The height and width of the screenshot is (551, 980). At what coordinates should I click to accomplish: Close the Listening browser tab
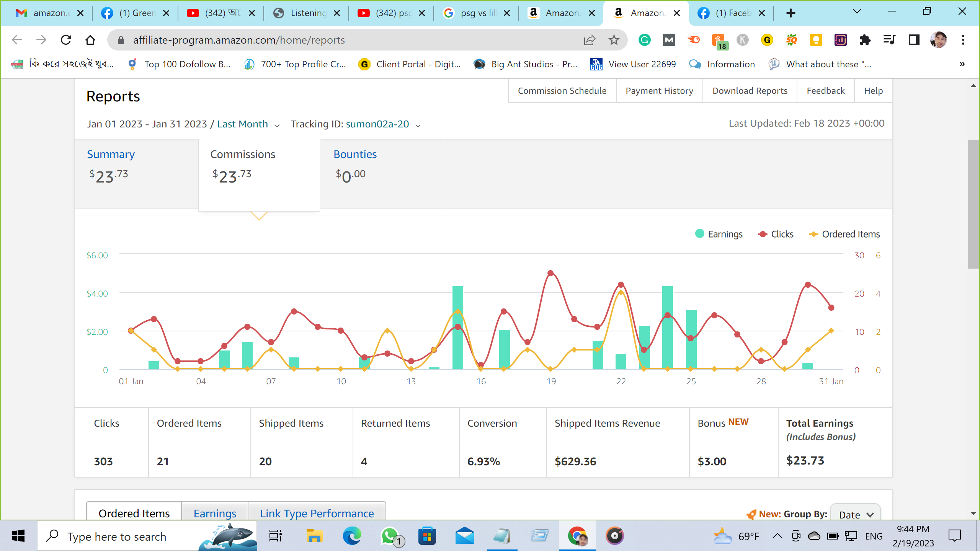[x=337, y=13]
